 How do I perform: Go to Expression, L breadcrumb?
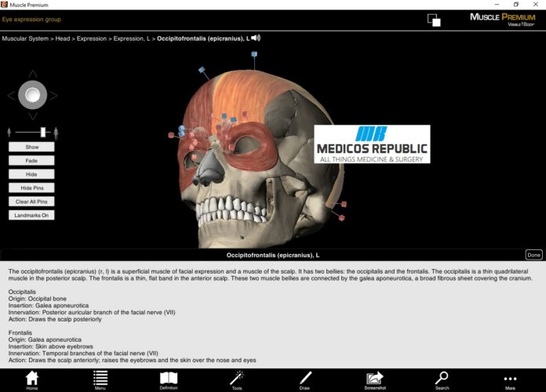tap(132, 38)
